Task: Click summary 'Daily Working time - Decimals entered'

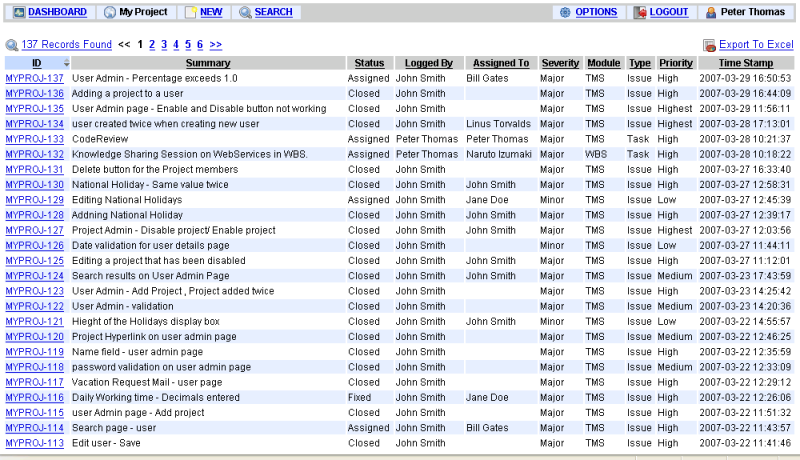Action: (156, 398)
